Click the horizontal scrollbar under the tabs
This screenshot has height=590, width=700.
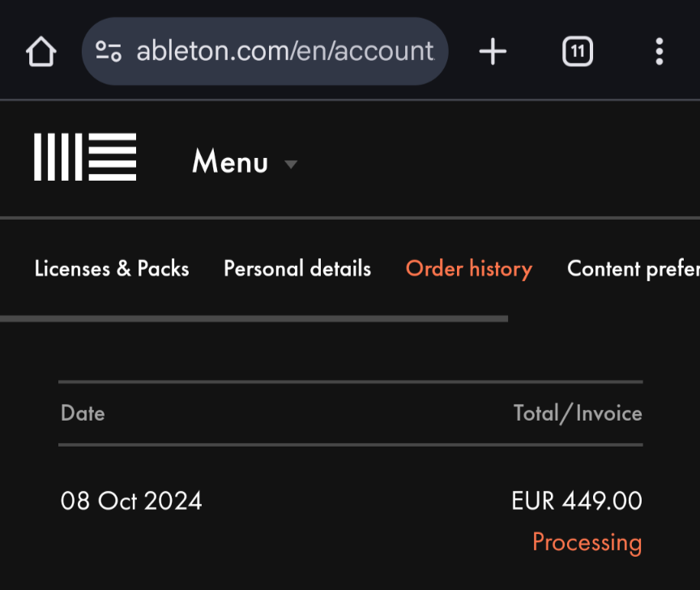coord(254,319)
